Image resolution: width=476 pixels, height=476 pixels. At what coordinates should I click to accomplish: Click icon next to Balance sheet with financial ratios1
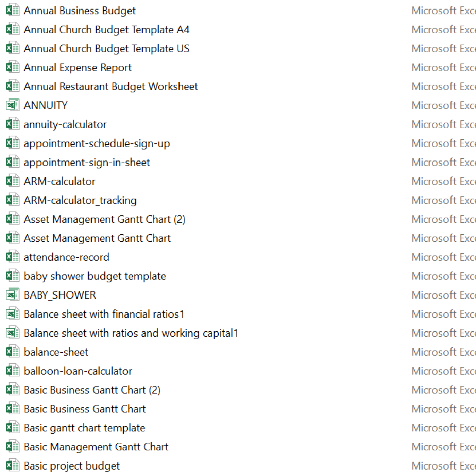(x=13, y=314)
